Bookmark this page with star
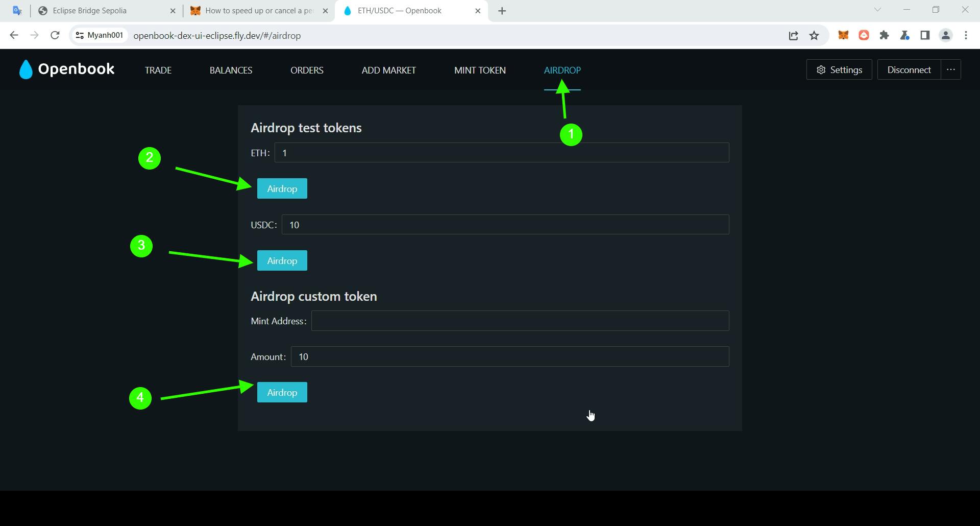Image resolution: width=980 pixels, height=526 pixels. tap(814, 35)
